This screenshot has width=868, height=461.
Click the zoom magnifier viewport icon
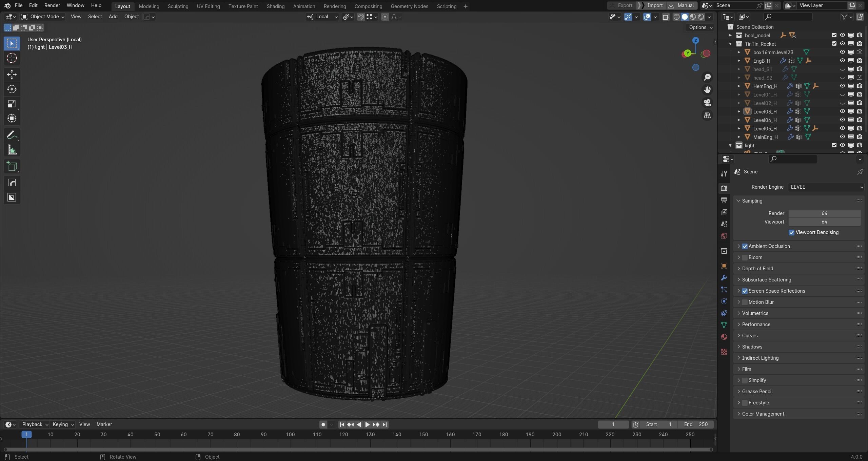pyautogui.click(x=707, y=77)
